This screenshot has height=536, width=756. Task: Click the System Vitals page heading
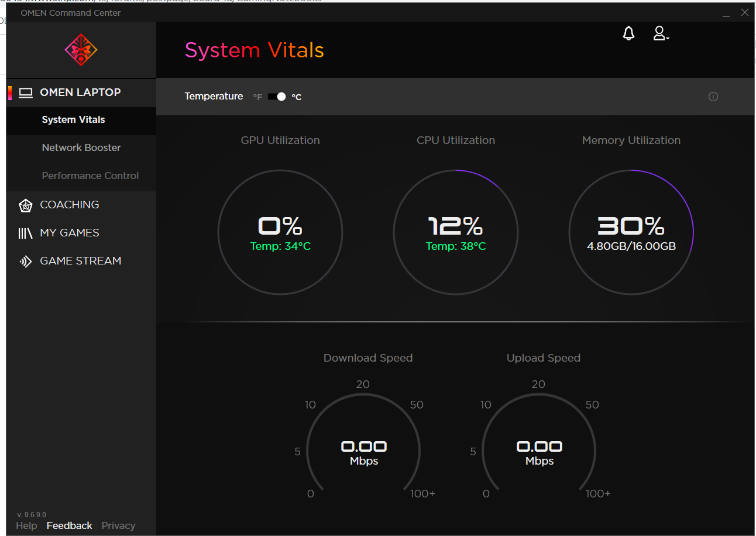pos(255,50)
